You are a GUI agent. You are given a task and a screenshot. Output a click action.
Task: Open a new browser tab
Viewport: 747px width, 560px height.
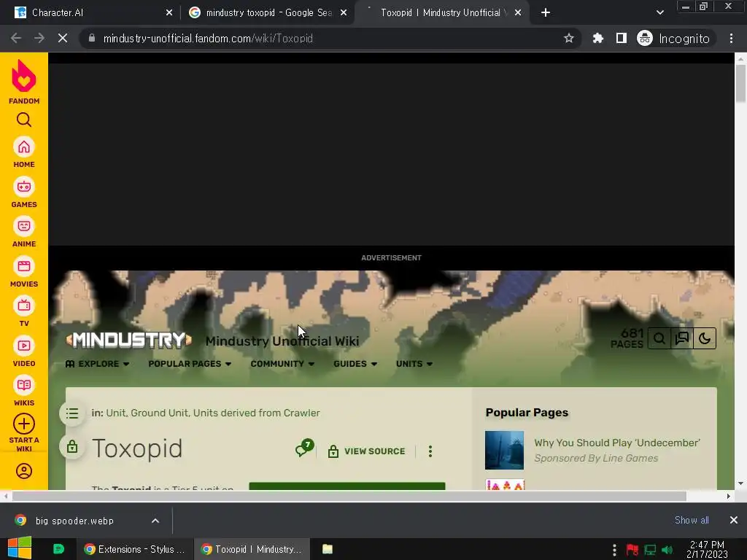click(546, 13)
